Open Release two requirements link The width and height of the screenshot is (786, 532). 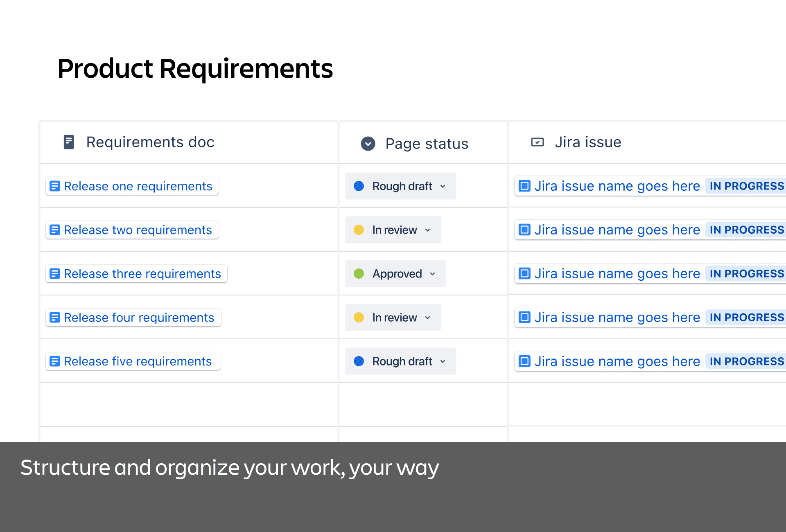(138, 230)
